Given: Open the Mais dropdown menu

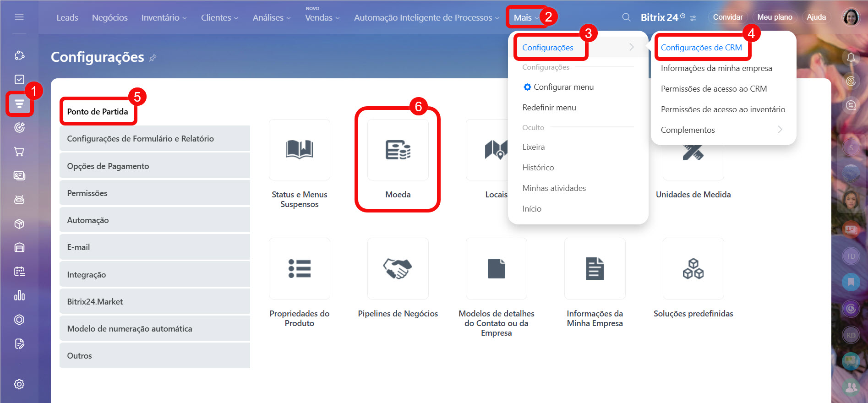Looking at the screenshot, I should [x=526, y=17].
